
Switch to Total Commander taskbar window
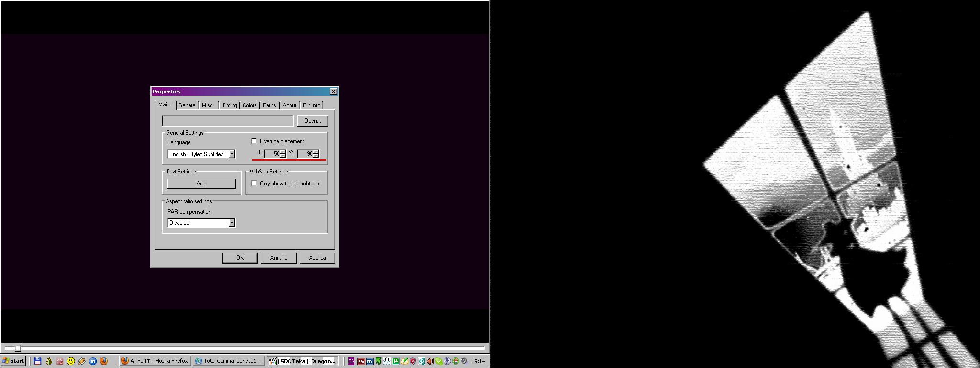pos(229,361)
